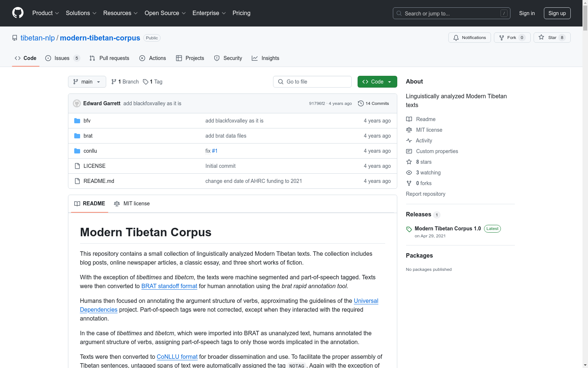The image size is (588, 368).
Task: View the 1 Branch link
Action: tap(125, 82)
